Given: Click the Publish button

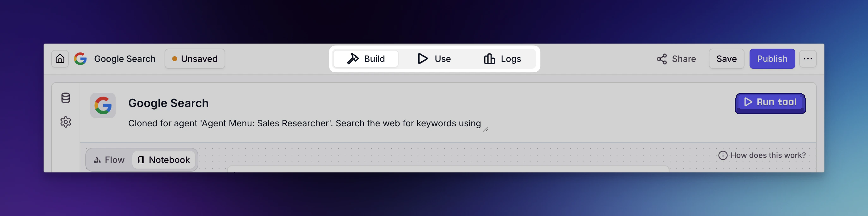Looking at the screenshot, I should pos(772,59).
